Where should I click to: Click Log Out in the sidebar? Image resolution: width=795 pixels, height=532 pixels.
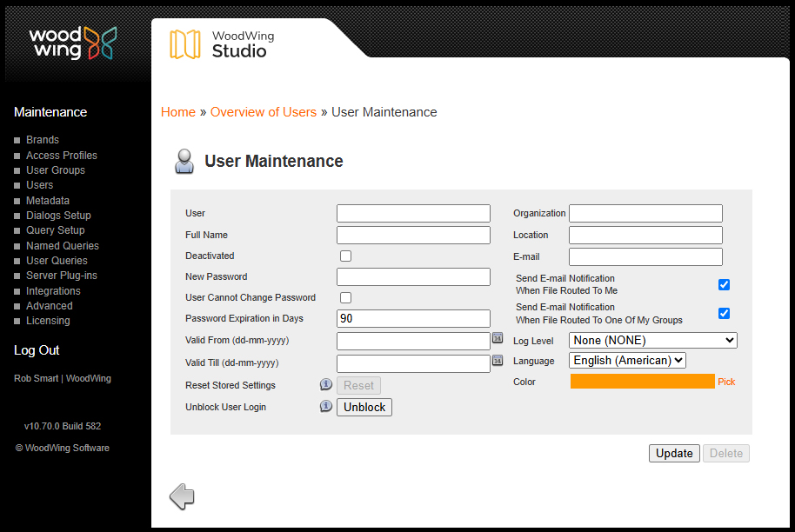tap(37, 350)
